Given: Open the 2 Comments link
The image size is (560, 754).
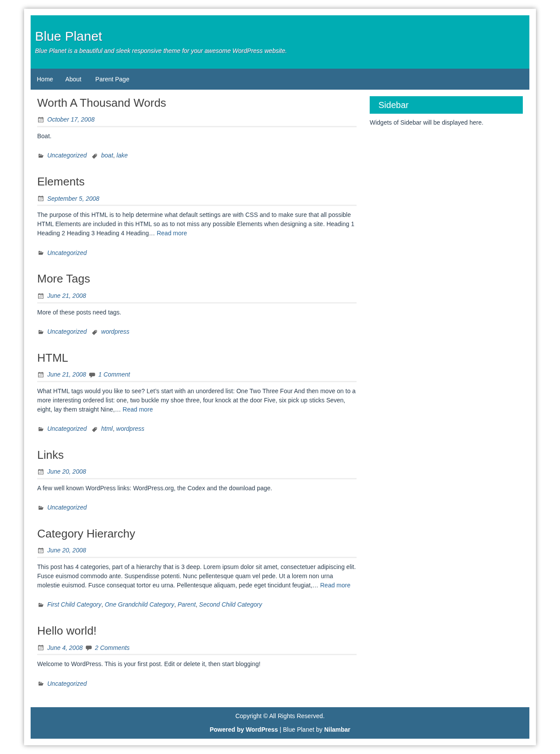Looking at the screenshot, I should pos(112,648).
